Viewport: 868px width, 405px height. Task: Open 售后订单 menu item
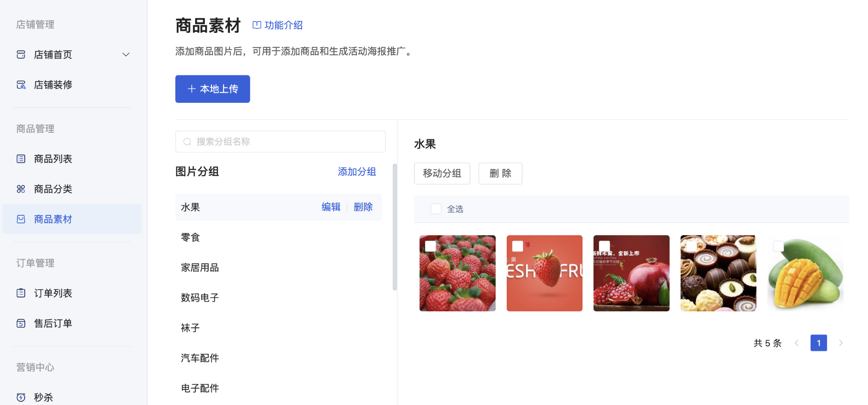72,323
